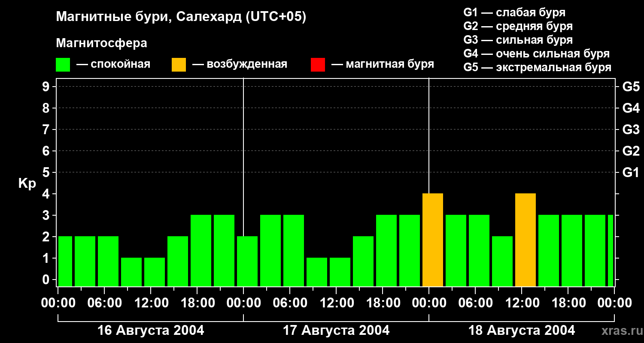Click the '12:00' time label above 16 Августа
The image size is (644, 343).
click(x=151, y=303)
